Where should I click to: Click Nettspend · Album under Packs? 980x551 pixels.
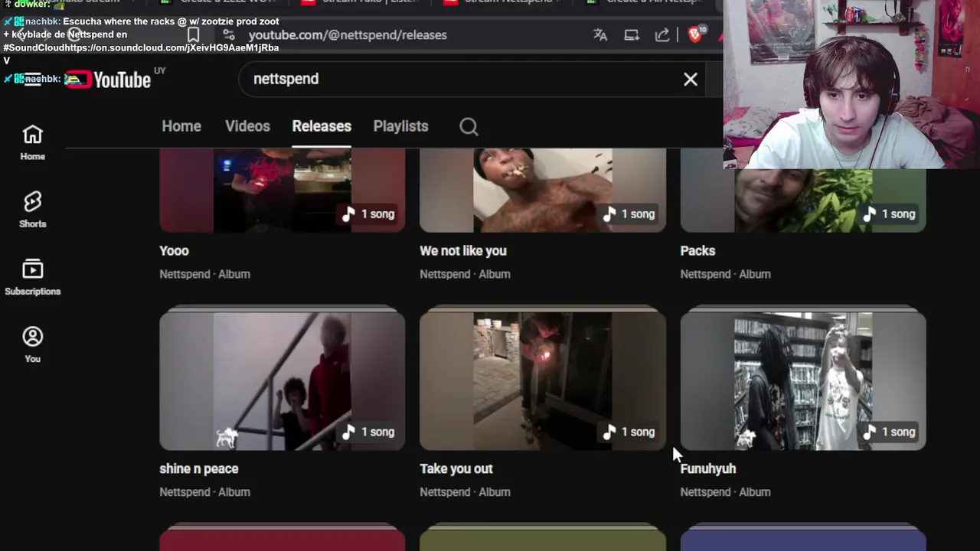pyautogui.click(x=725, y=274)
